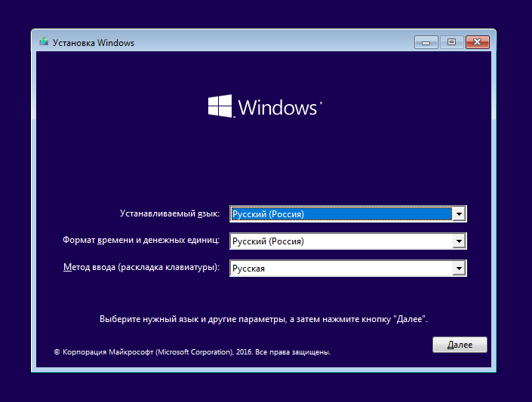Click the "Установка Windows" title text
The width and height of the screenshot is (532, 402).
pos(93,43)
